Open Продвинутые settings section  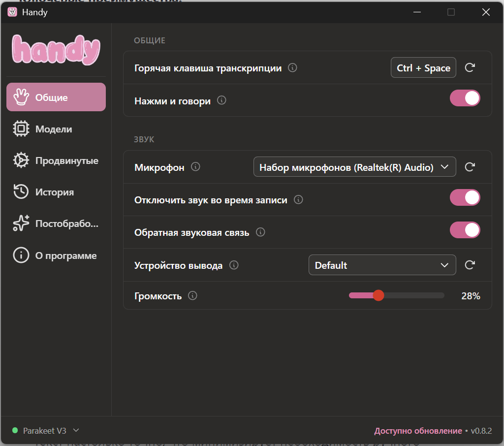(56, 160)
